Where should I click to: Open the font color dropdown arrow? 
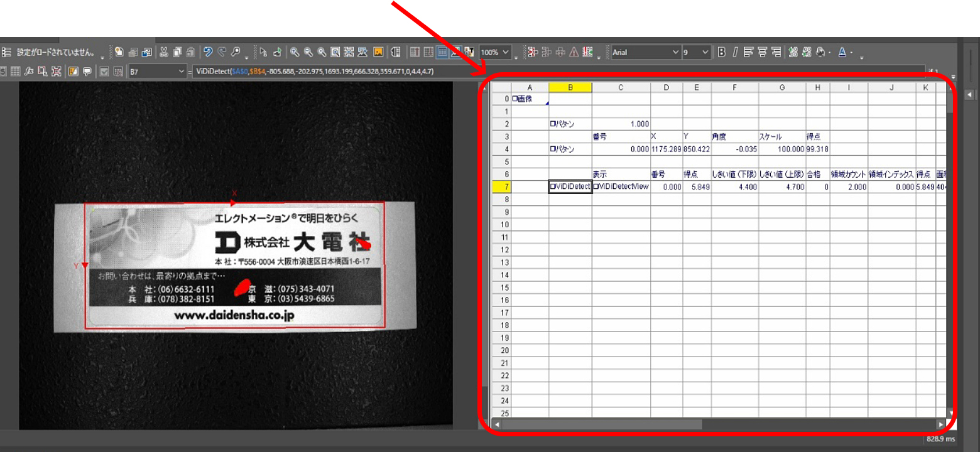851,52
